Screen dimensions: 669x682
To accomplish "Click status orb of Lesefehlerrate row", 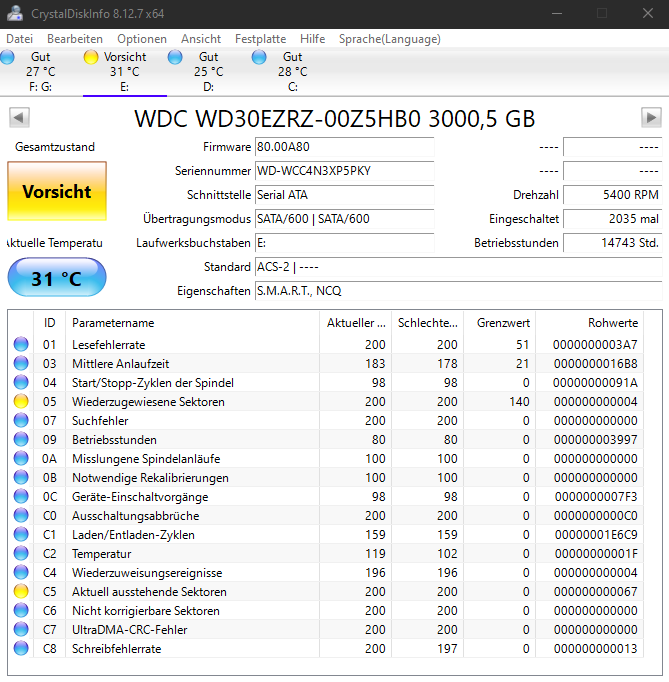I will (x=21, y=344).
